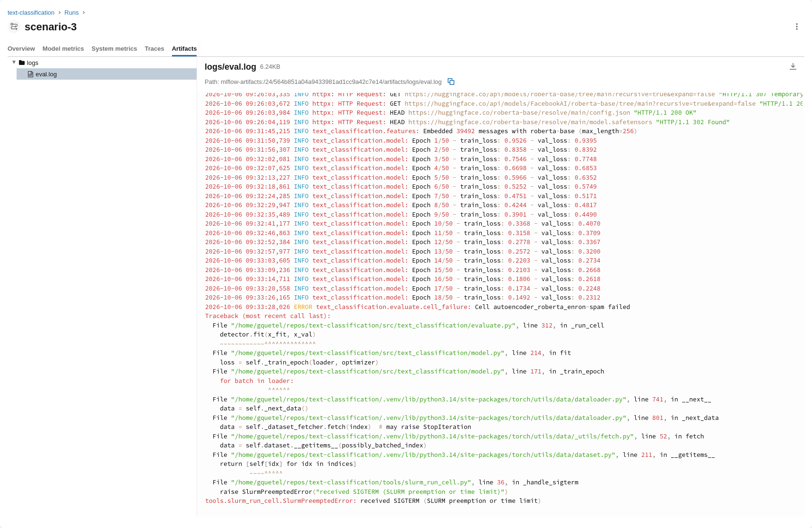The width and height of the screenshot is (812, 528).
Task: Click the dataloader.py line 801 traceback entry
Action: coord(466,418)
